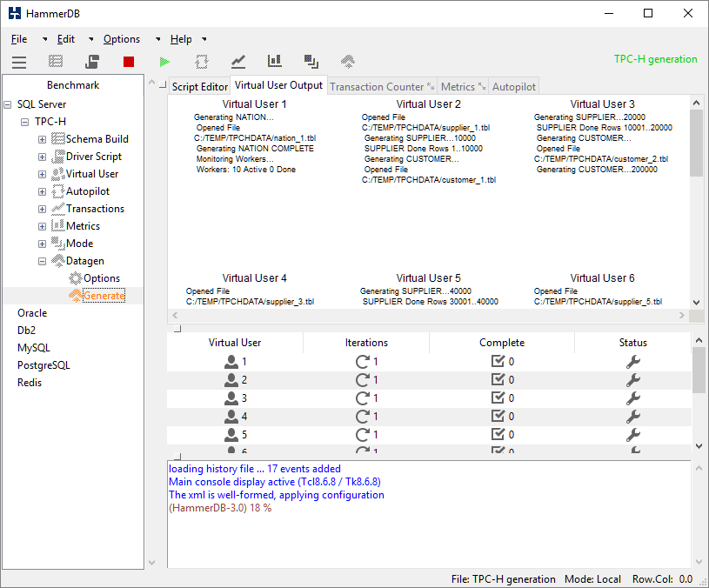Click the user icon for virtual user 1
This screenshot has height=588, width=709.
coord(231,362)
